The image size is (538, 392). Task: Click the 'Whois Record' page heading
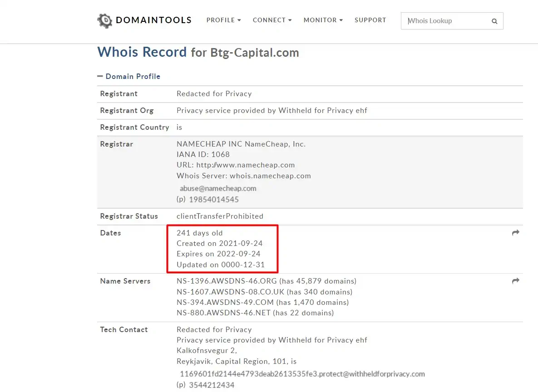click(x=142, y=52)
